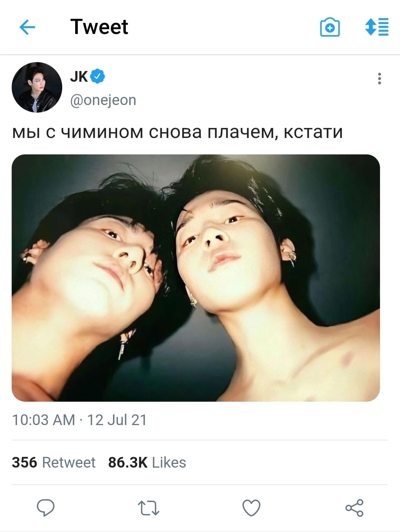400x532 pixels.
Task: Go back with the left arrow icon
Action: (x=27, y=27)
